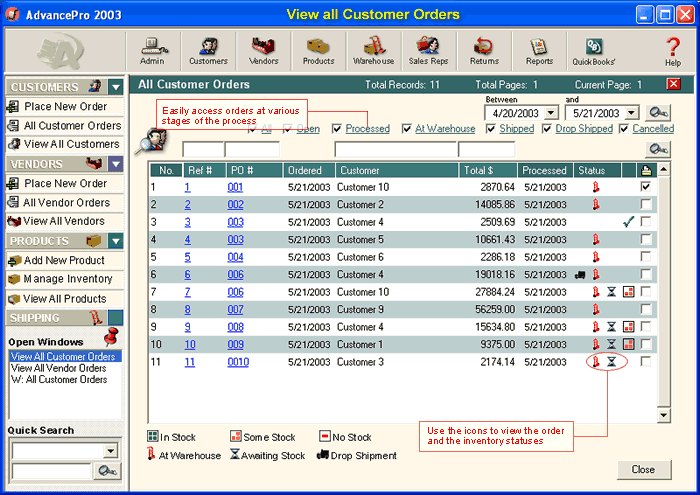Viewport: 700px width, 495px height.
Task: Click the printer icon column header
Action: coord(646,170)
